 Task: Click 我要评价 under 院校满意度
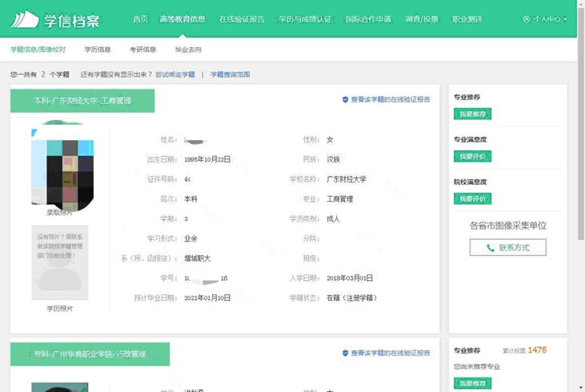pos(472,199)
